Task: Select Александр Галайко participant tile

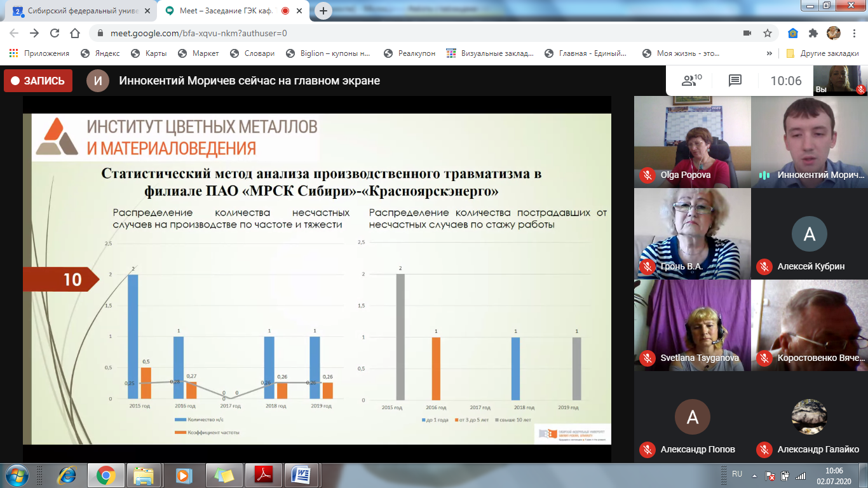Action: (810, 417)
